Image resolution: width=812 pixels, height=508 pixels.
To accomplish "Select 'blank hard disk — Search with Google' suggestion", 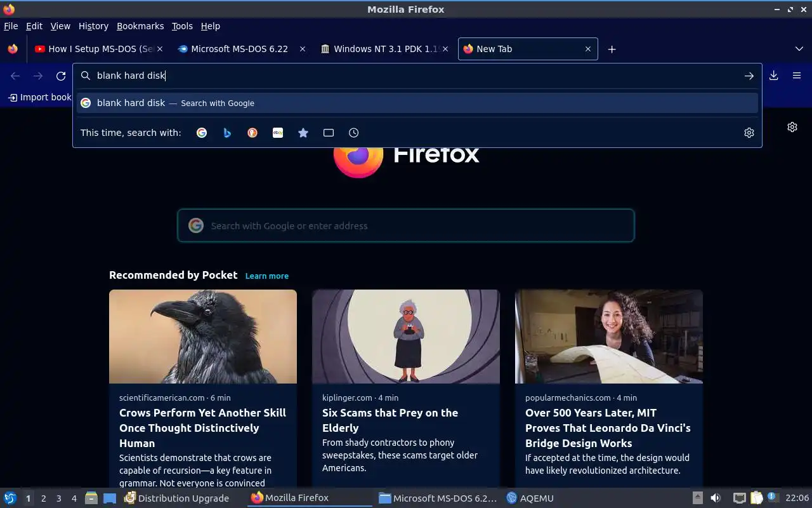I will point(417,103).
